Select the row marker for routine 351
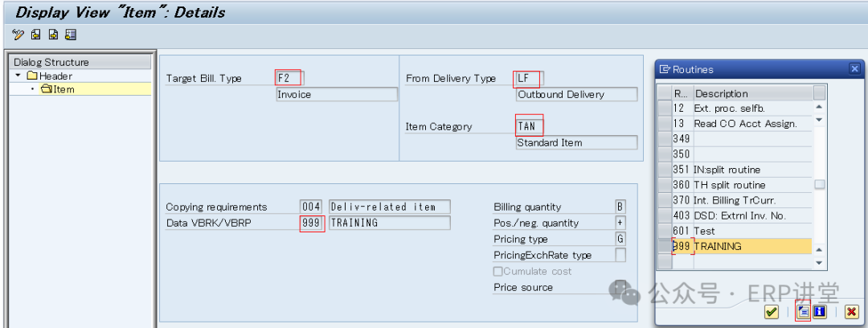Screen dimensions: 868x328 pyautogui.click(x=664, y=170)
